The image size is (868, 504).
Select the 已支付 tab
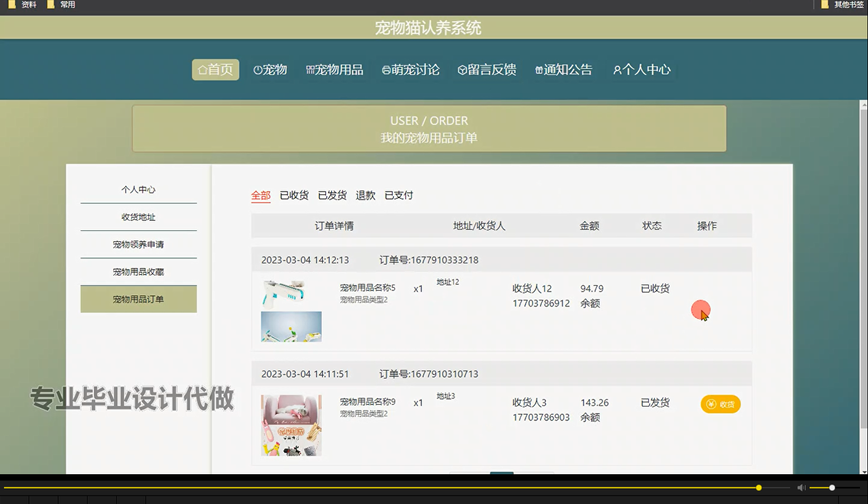point(399,195)
